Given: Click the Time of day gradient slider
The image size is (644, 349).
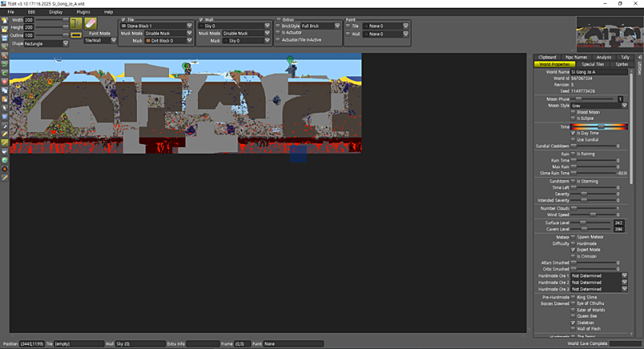Looking at the screenshot, I should click(599, 127).
